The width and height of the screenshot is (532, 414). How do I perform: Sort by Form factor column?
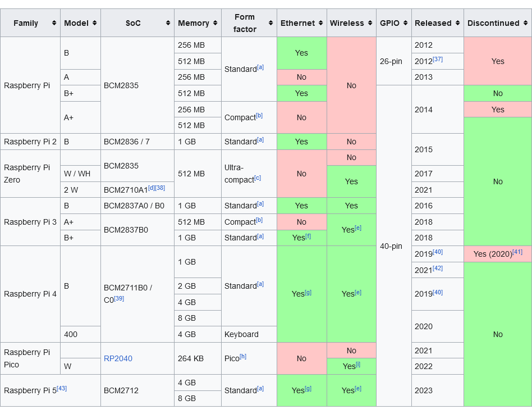pyautogui.click(x=270, y=23)
